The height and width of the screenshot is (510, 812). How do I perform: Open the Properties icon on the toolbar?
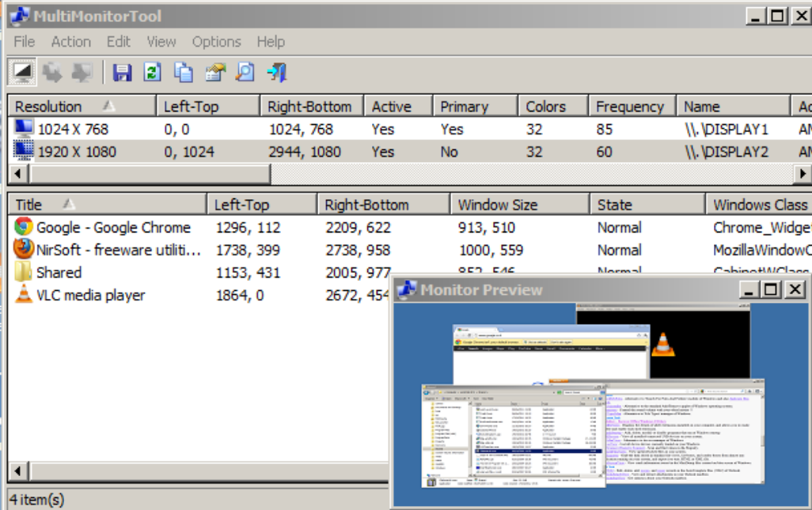(214, 72)
